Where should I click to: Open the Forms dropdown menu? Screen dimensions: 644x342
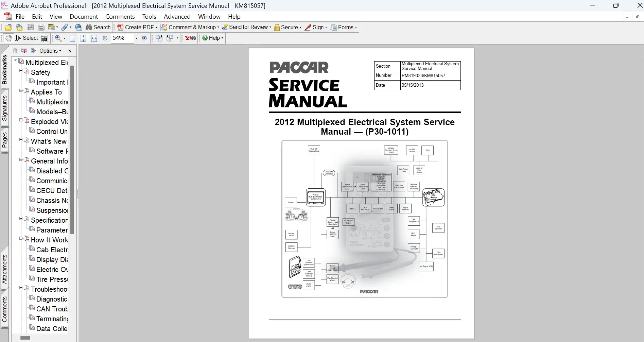[x=344, y=27]
